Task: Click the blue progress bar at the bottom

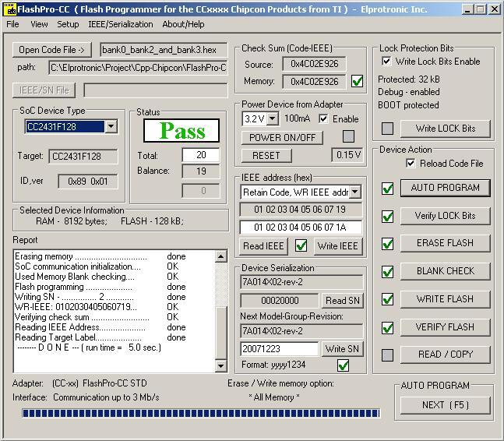Action: [x=201, y=413]
